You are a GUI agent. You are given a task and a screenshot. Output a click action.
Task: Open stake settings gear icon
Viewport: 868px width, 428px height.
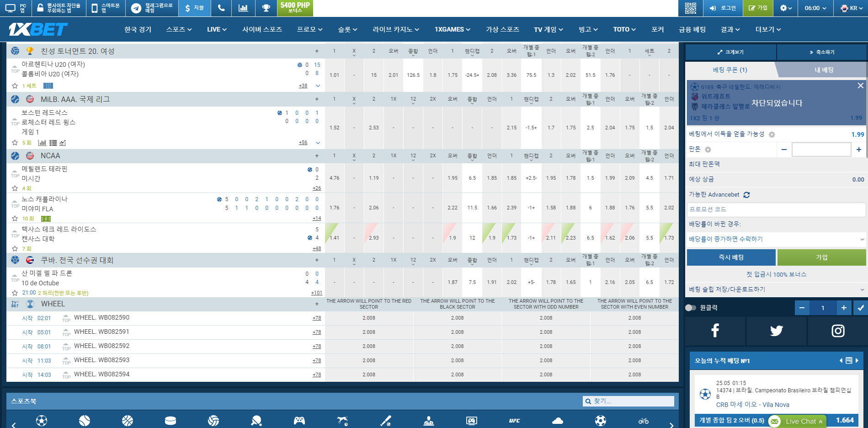708,150
